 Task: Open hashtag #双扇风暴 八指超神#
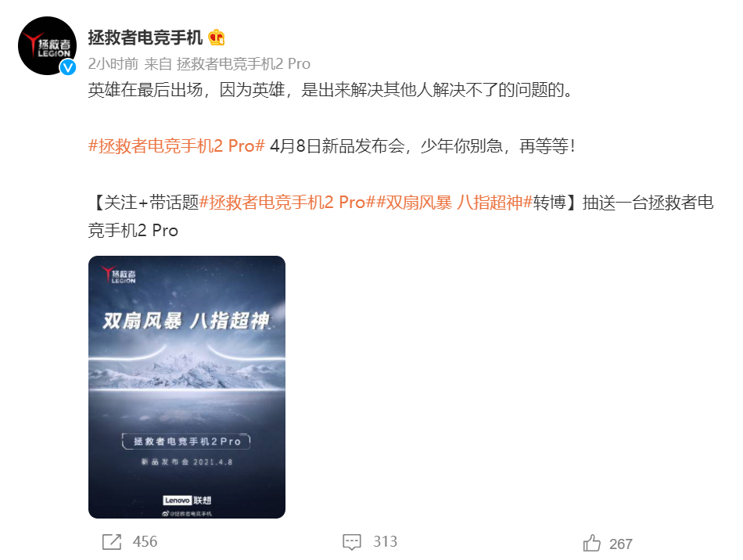click(455, 203)
